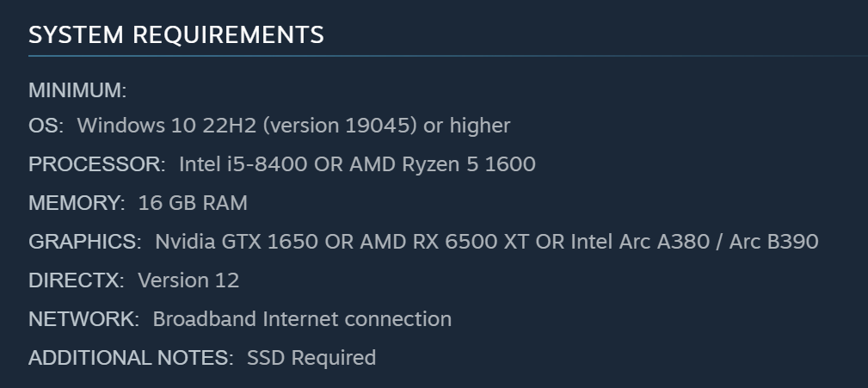Click the OS label
The height and width of the screenshot is (388, 868).
click(x=46, y=126)
